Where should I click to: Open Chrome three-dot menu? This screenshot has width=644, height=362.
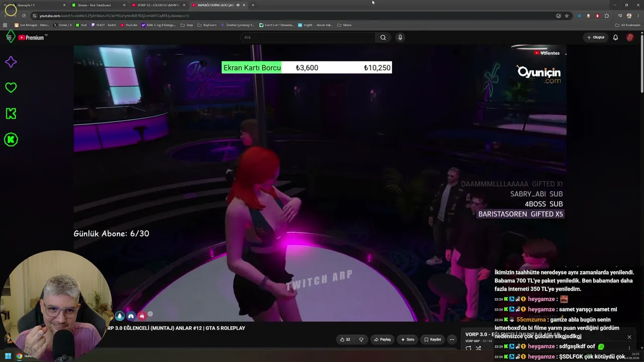pos(638,16)
